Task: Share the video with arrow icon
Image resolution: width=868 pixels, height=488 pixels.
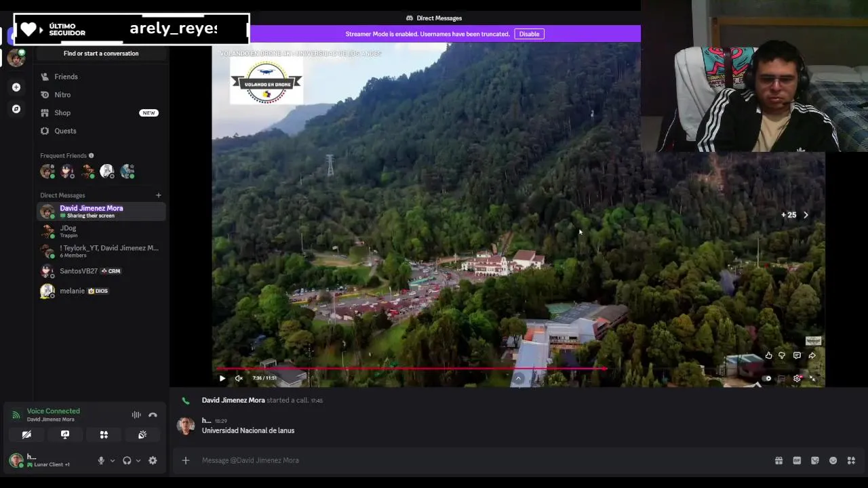Action: (x=812, y=355)
